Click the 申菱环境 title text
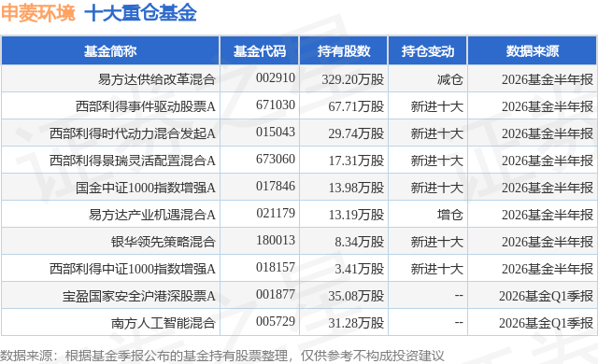The image size is (598, 364). coord(38,13)
